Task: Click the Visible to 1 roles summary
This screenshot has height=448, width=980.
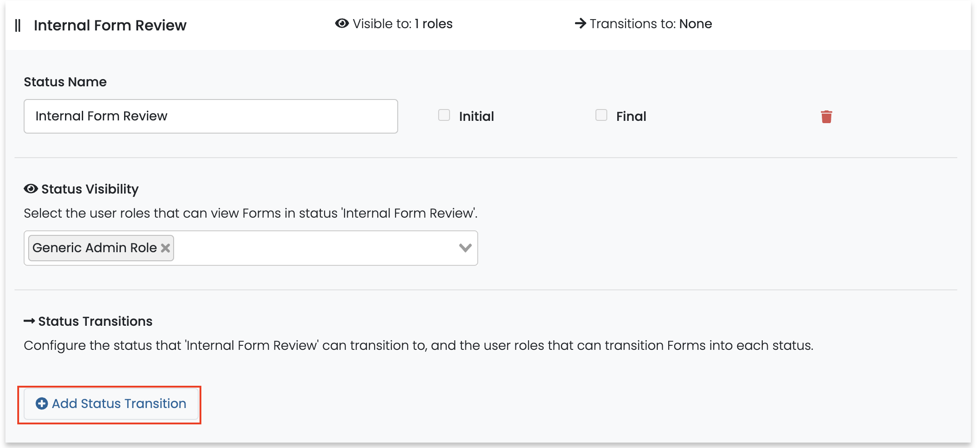Action: click(x=402, y=24)
